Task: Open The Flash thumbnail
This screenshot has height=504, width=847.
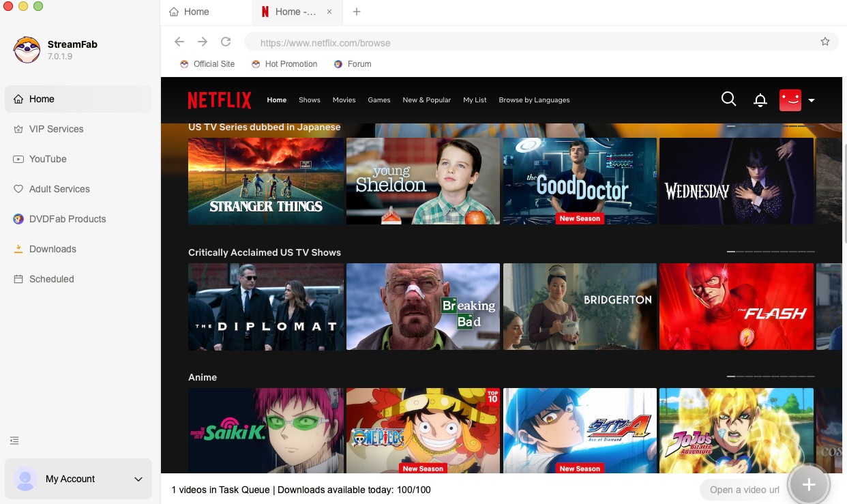Action: (x=737, y=307)
